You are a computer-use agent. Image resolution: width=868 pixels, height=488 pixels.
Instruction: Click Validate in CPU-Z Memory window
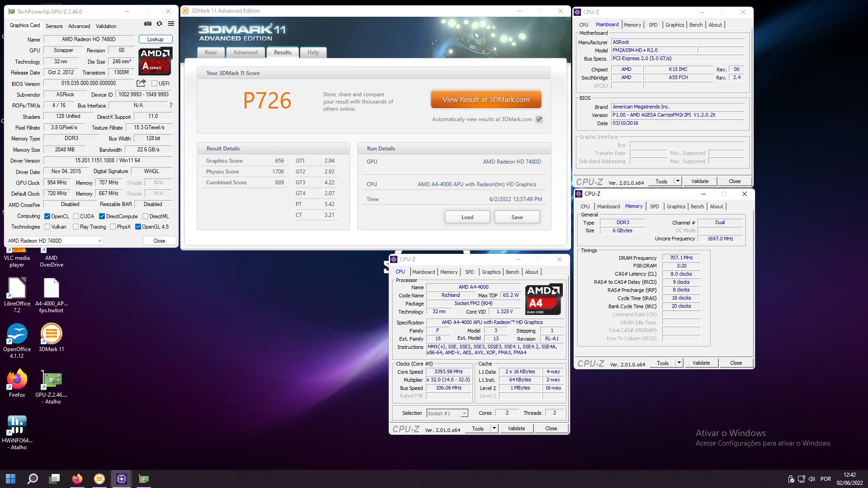point(701,363)
